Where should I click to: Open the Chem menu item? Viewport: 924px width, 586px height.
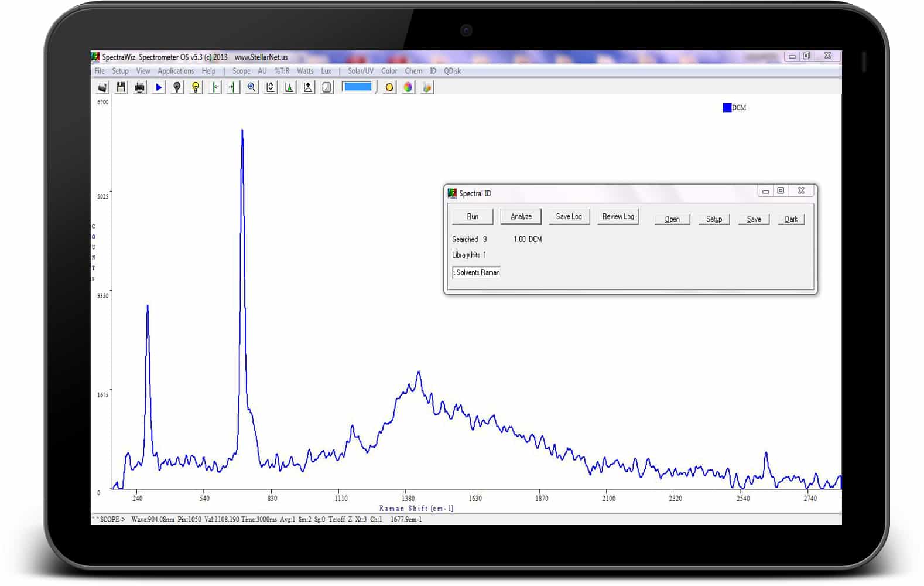click(413, 71)
